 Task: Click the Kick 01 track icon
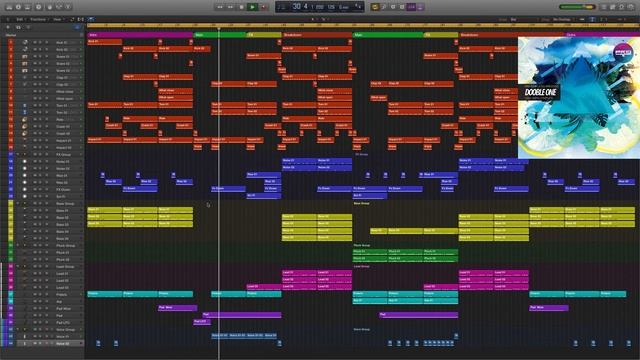(x=25, y=42)
